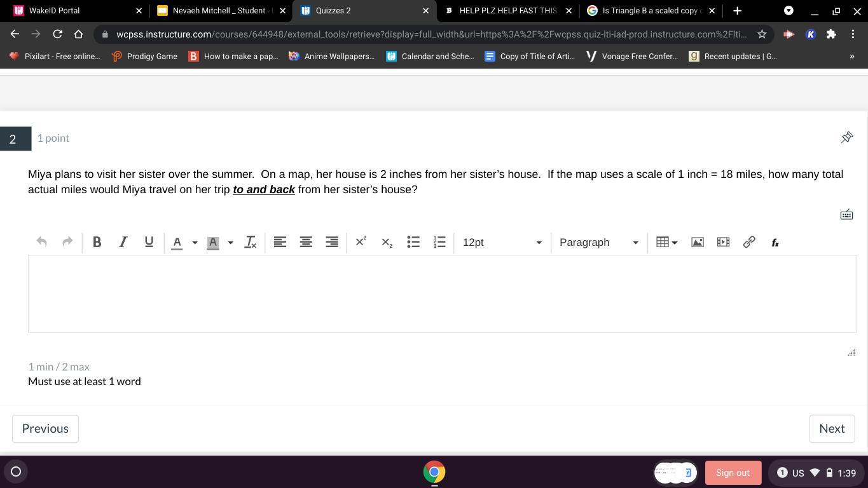Viewport: 868px width, 488px height.
Task: Open the Chrome three-dot menu
Action: [x=853, y=34]
